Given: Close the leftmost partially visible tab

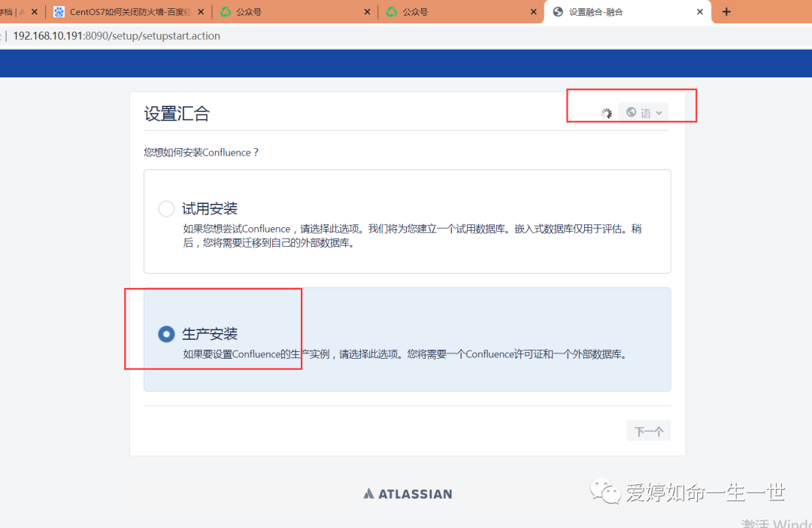Looking at the screenshot, I should pyautogui.click(x=35, y=11).
